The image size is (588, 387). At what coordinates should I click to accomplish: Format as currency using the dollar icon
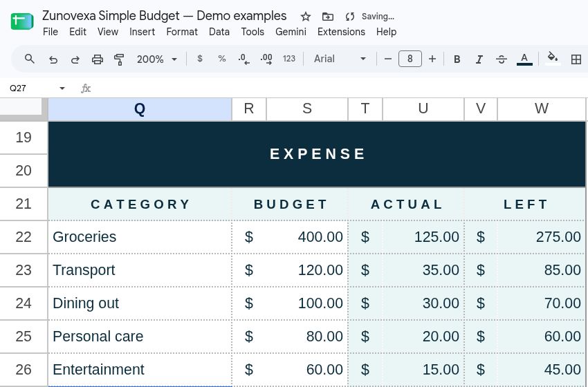200,59
